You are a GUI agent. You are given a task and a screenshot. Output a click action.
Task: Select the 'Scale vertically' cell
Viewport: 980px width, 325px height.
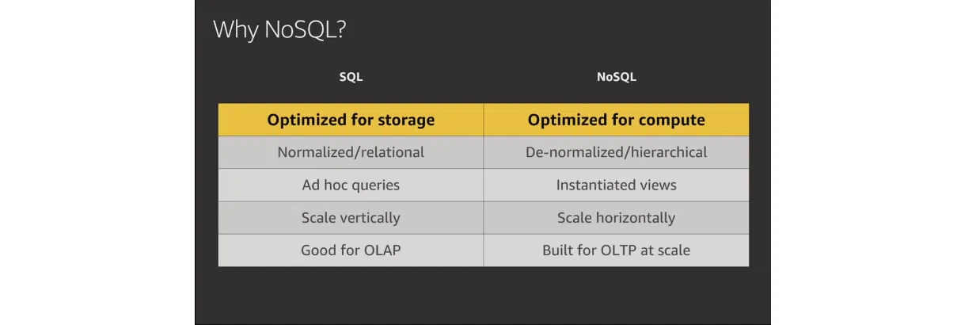pyautogui.click(x=351, y=217)
